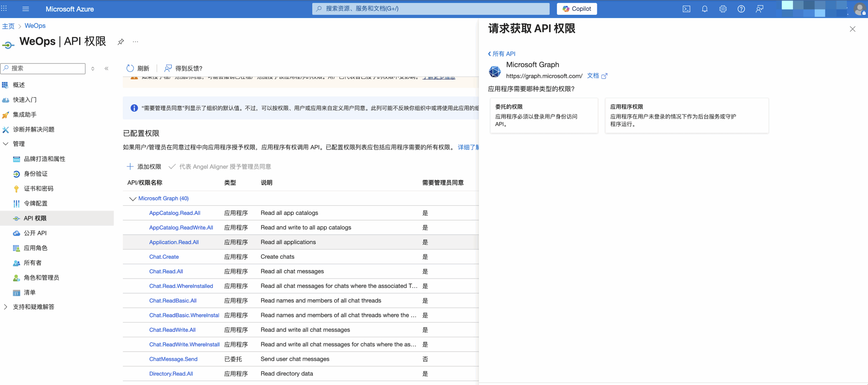Open Directory.Read.All permission link
The width and height of the screenshot is (868, 385).
click(171, 373)
